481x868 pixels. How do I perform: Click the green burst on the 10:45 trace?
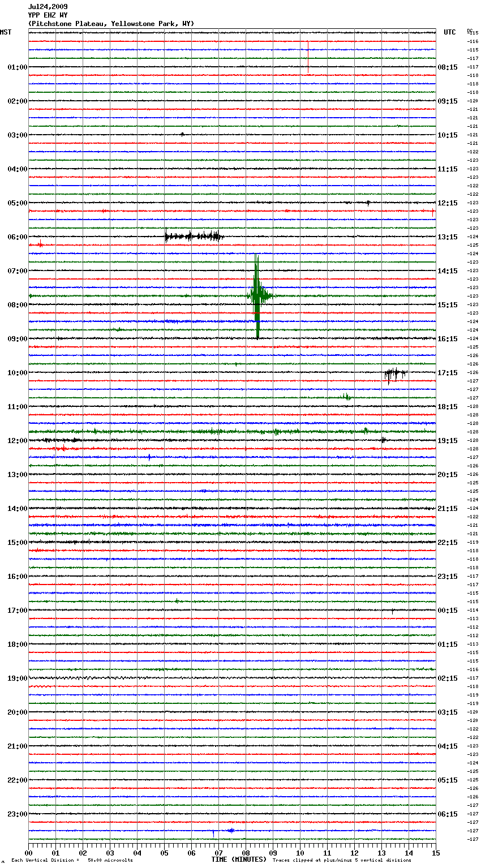click(346, 397)
